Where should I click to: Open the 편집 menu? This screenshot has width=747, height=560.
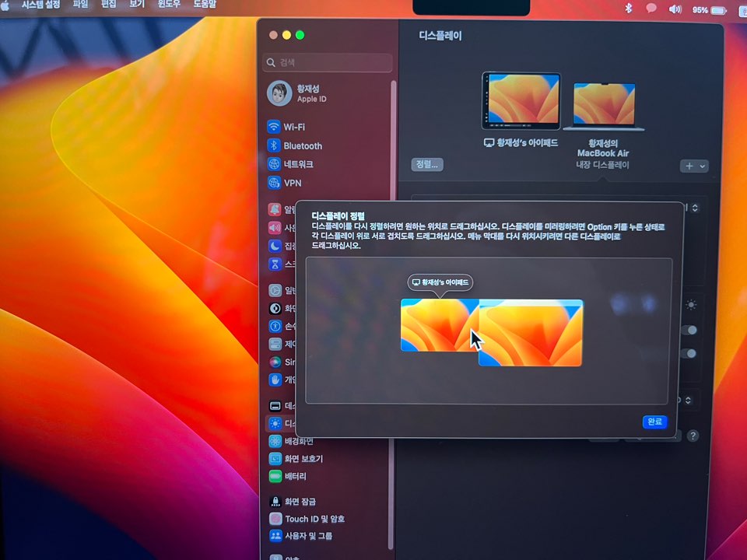point(109,4)
